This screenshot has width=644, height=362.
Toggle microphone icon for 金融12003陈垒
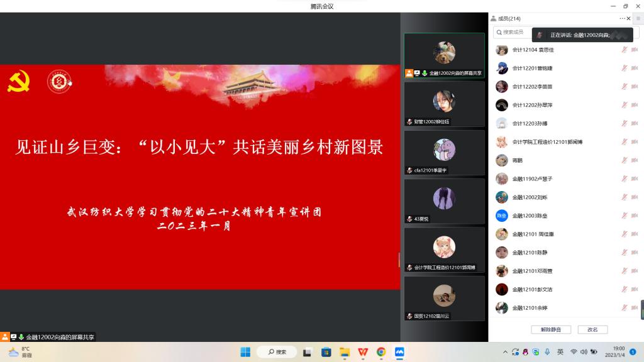[625, 216]
